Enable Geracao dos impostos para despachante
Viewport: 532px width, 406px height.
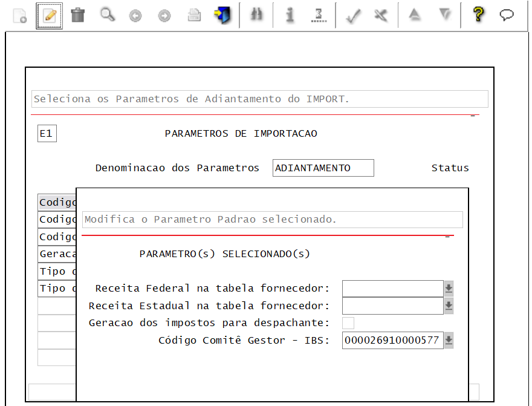pyautogui.click(x=348, y=323)
